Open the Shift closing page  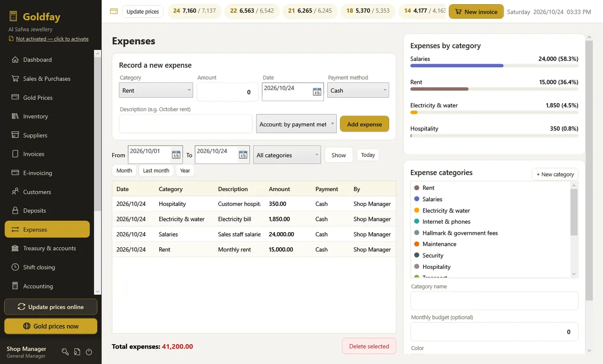click(x=47, y=267)
